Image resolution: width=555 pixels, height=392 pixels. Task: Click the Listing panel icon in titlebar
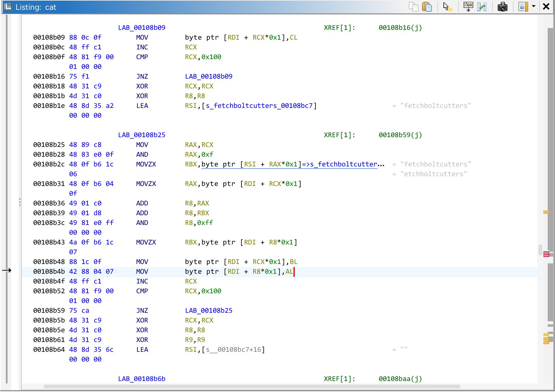click(8, 7)
